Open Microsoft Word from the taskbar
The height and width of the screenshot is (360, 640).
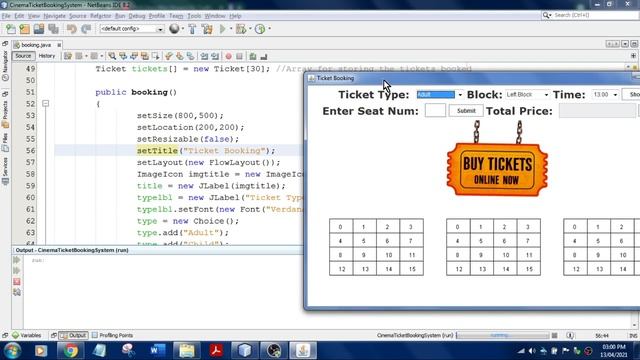coord(158,351)
